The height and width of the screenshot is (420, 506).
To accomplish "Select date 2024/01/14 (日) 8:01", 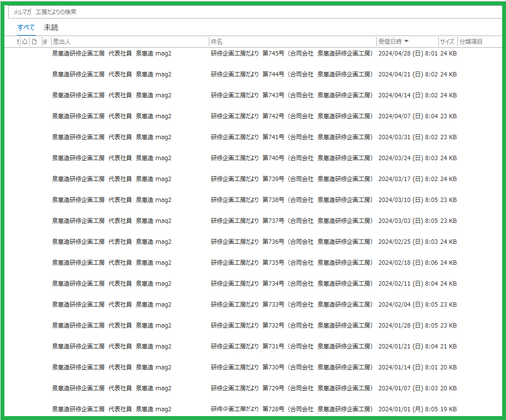I will click(408, 367).
